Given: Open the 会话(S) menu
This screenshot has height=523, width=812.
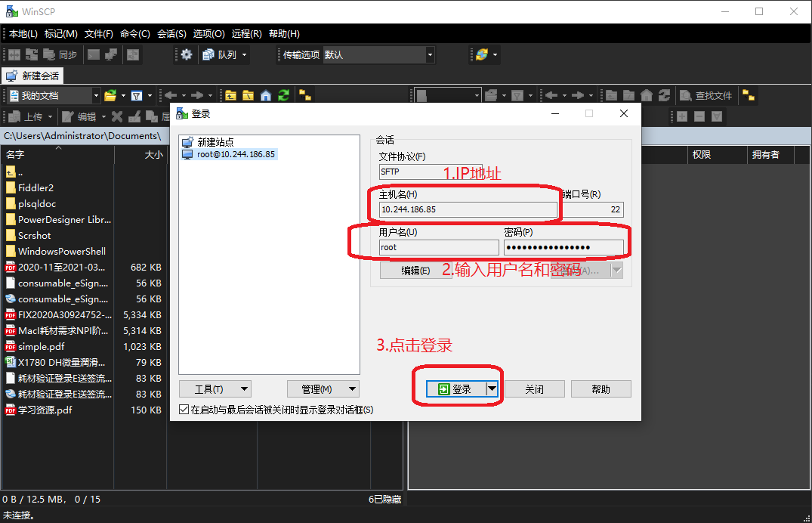Looking at the screenshot, I should coord(172,34).
